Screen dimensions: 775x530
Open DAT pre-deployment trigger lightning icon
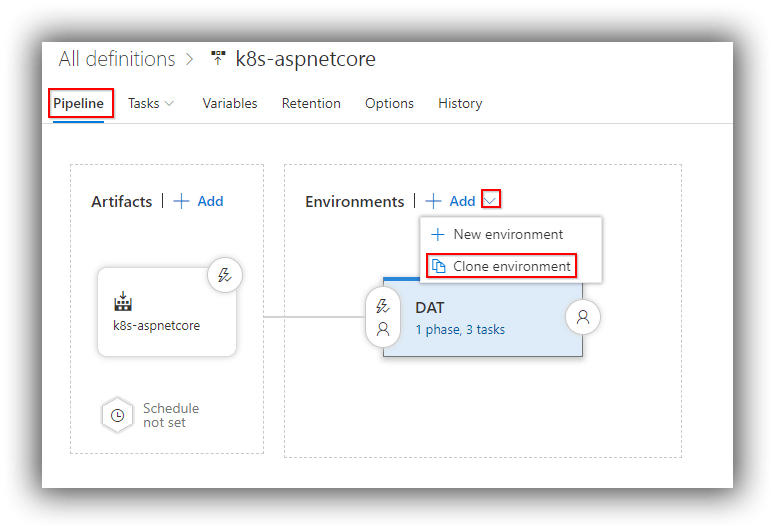(x=383, y=306)
